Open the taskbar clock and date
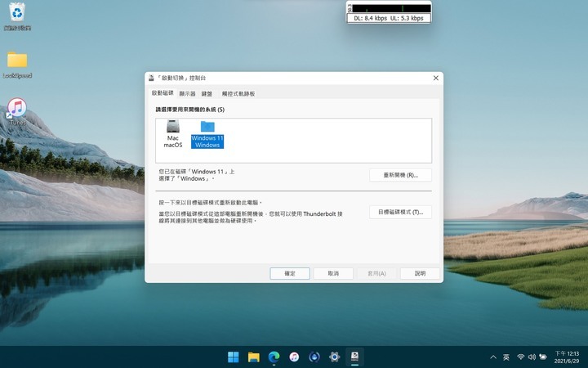The height and width of the screenshot is (368, 588). (566, 357)
